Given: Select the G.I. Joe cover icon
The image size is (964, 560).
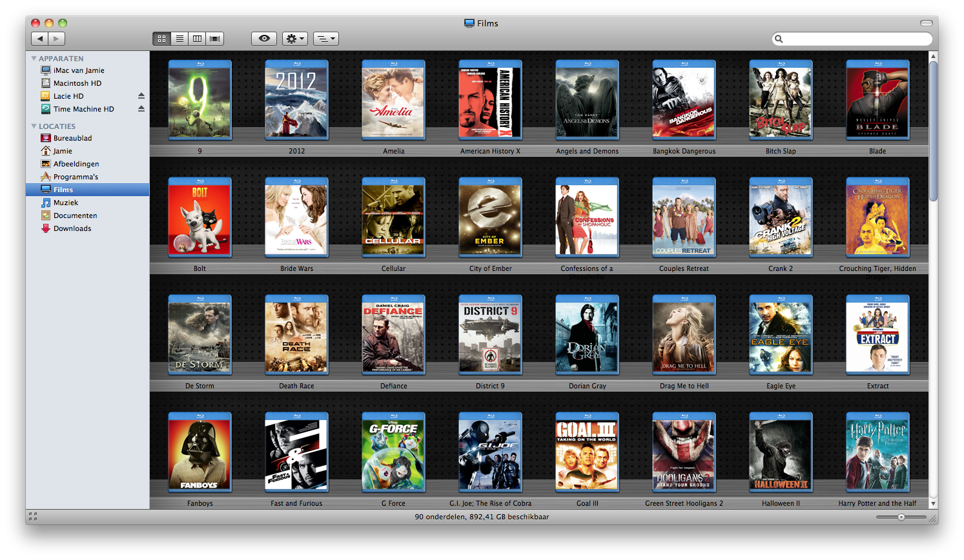Looking at the screenshot, I should (x=490, y=452).
